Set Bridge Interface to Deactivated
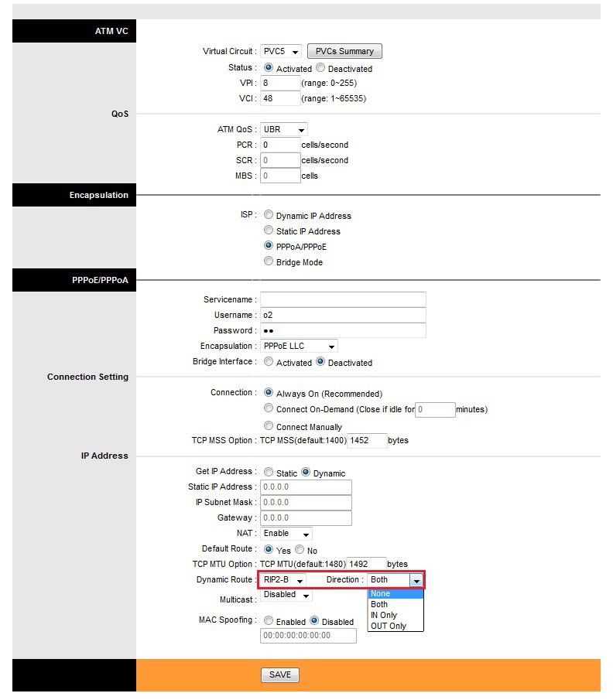The image size is (613, 700). click(320, 362)
